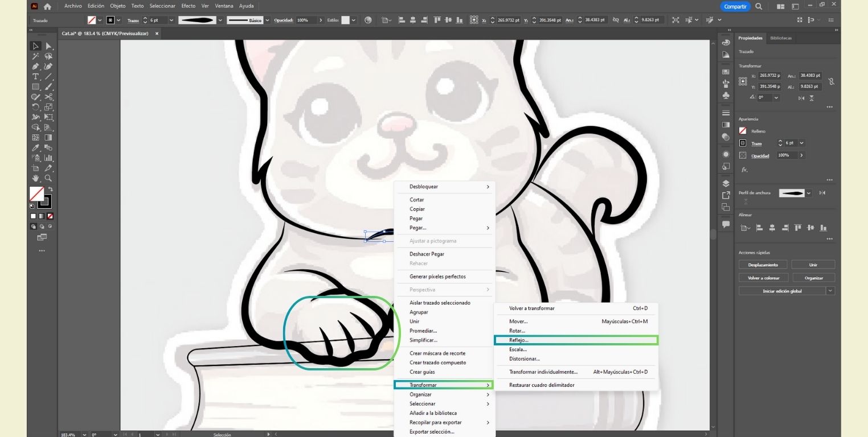The image size is (868, 437).
Task: Click the Organizar quick action button
Action: click(x=813, y=278)
